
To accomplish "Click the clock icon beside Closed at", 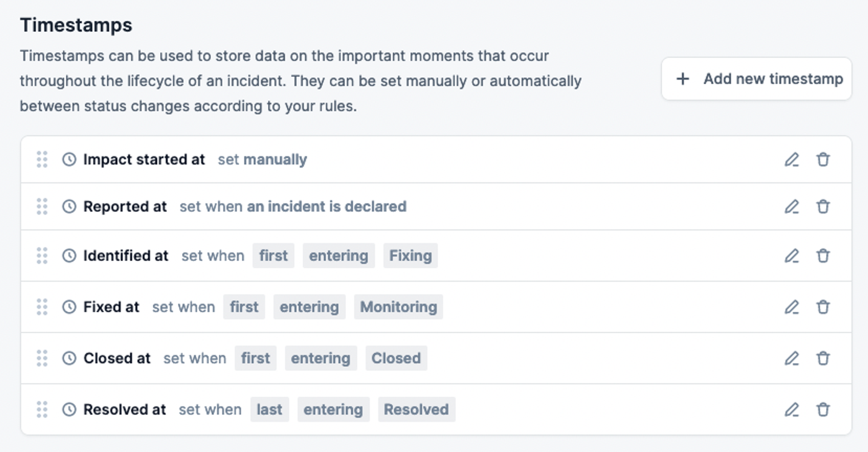I will 69,358.
